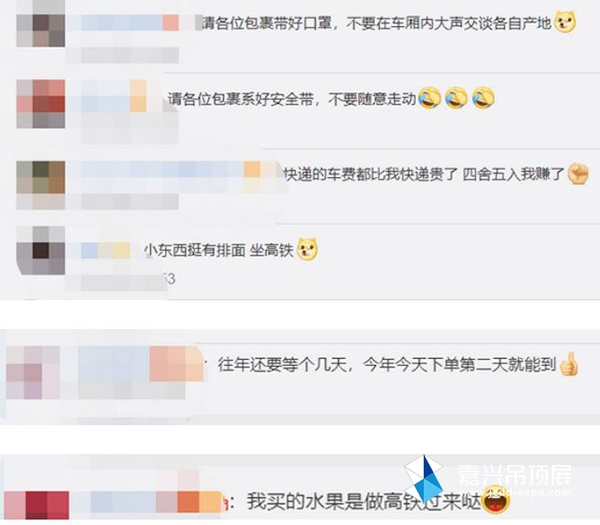Click the comment text 小东西挺有排面 坐高铁
Screen dimensions: 600x525
pyautogui.click(x=219, y=251)
